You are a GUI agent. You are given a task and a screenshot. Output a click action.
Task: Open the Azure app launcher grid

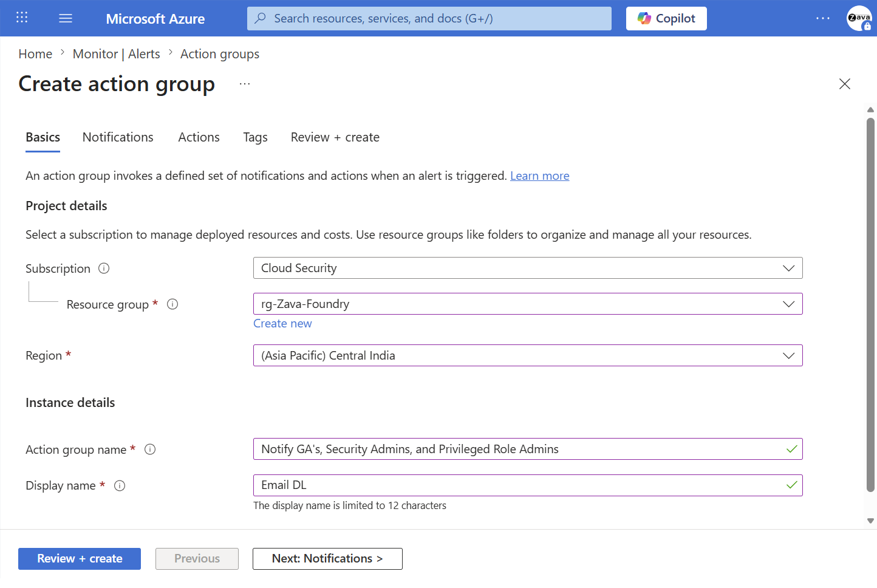pyautogui.click(x=22, y=18)
